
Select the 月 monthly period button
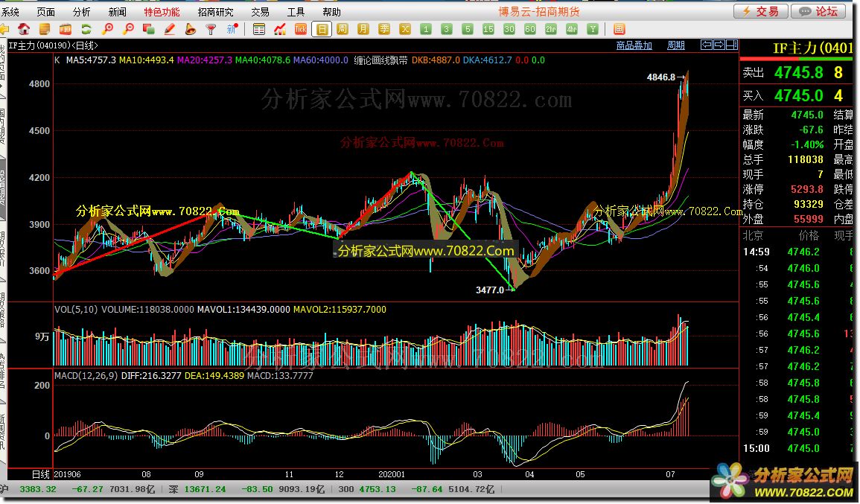tap(363, 29)
